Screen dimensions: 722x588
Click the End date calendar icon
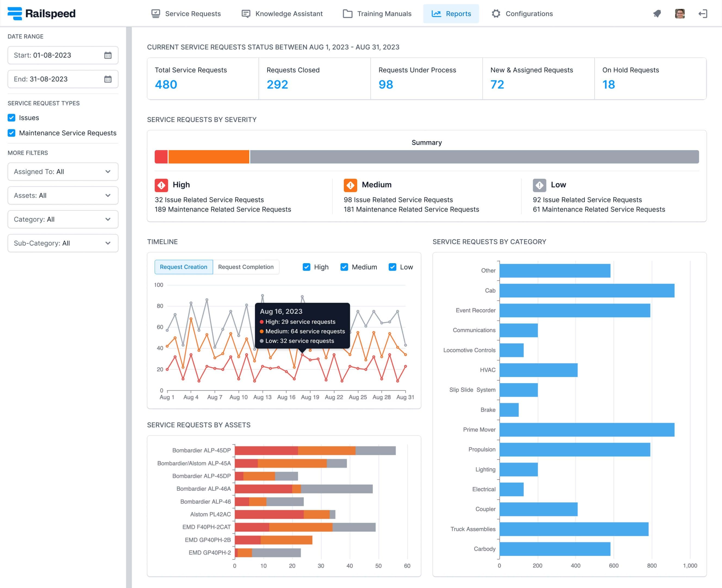point(108,78)
